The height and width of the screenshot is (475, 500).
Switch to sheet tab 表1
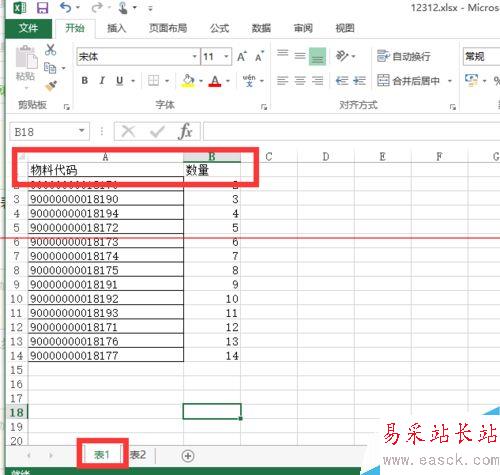(x=102, y=455)
